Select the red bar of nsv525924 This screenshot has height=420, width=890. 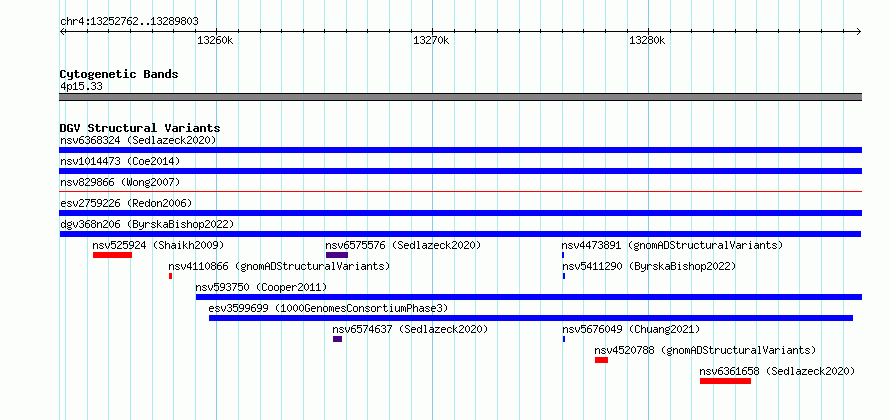pyautogui.click(x=112, y=255)
